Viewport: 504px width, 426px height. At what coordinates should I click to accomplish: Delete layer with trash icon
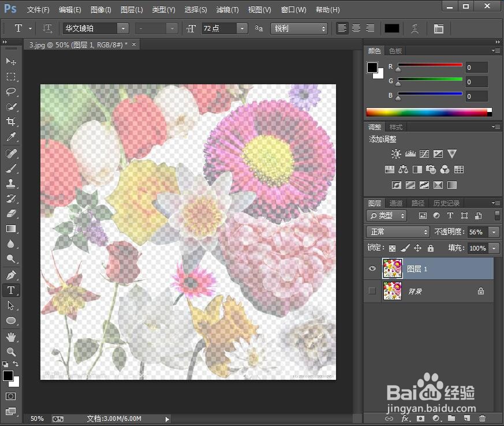click(482, 418)
